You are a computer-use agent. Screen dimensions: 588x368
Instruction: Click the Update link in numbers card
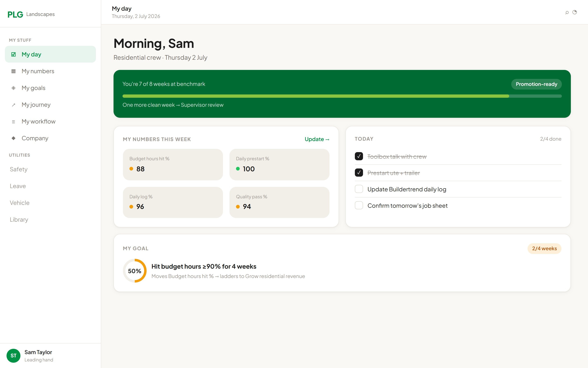[x=317, y=139]
